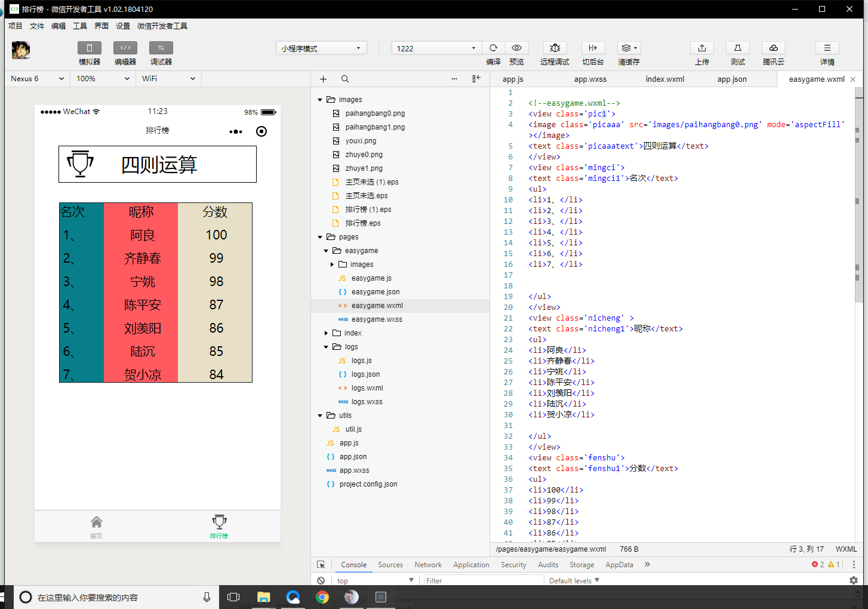
Task: Open the details (详情) menu icon
Action: pyautogui.click(x=827, y=48)
